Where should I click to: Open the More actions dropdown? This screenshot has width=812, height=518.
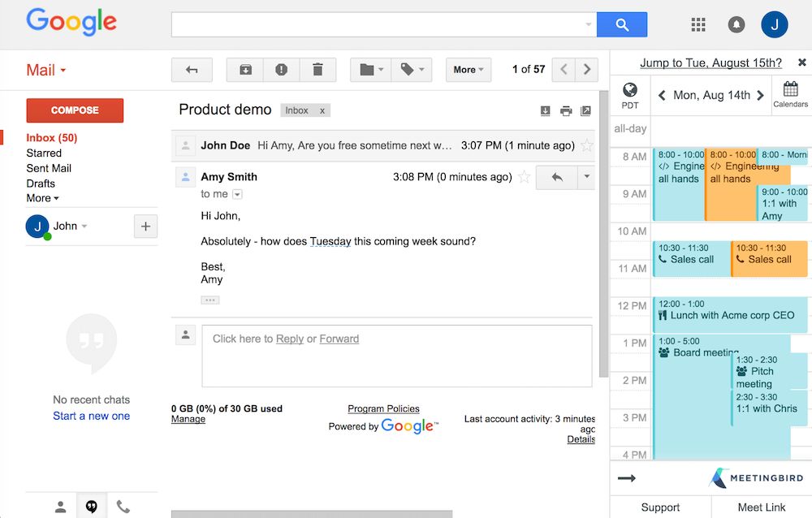(x=469, y=70)
